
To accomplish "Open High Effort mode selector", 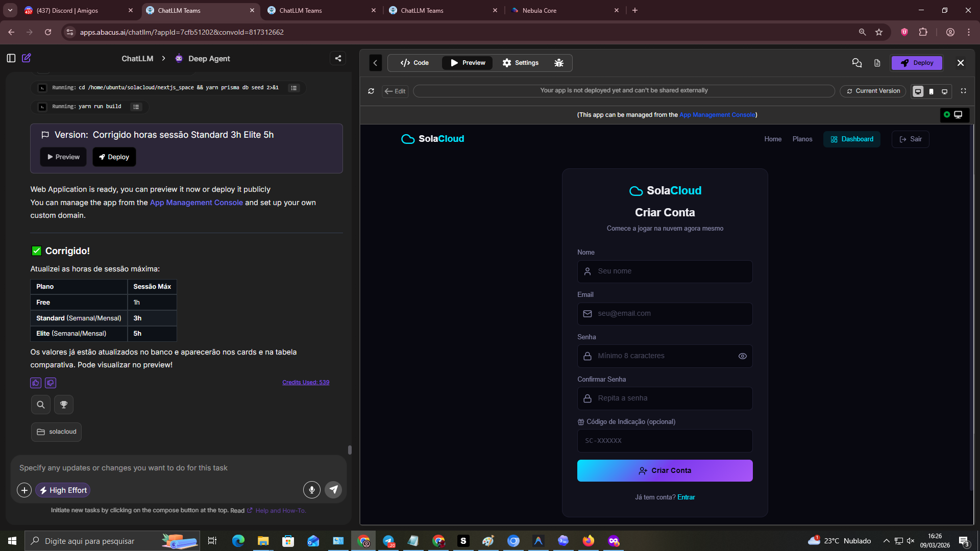I will click(x=63, y=490).
